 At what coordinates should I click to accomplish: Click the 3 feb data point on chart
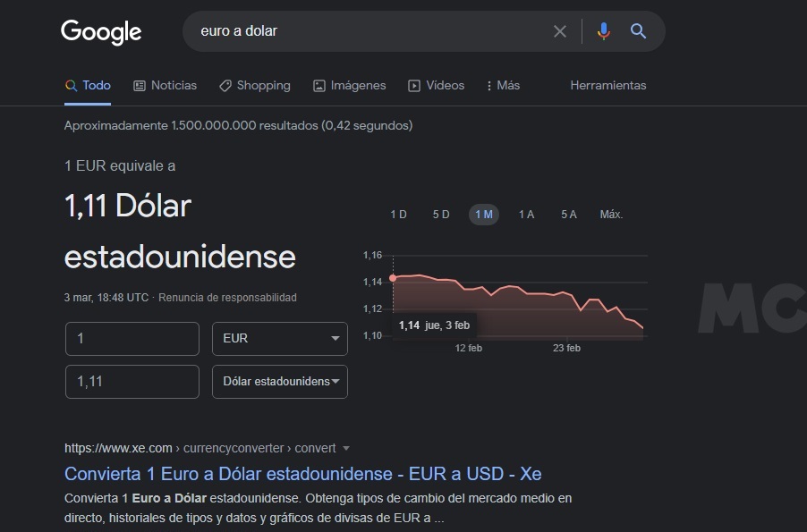click(x=393, y=278)
